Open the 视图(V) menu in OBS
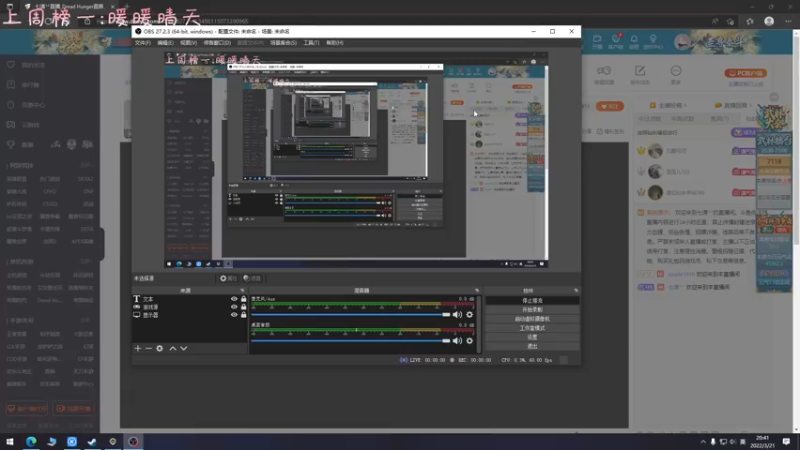Image resolution: width=800 pixels, height=450 pixels. coord(188,43)
